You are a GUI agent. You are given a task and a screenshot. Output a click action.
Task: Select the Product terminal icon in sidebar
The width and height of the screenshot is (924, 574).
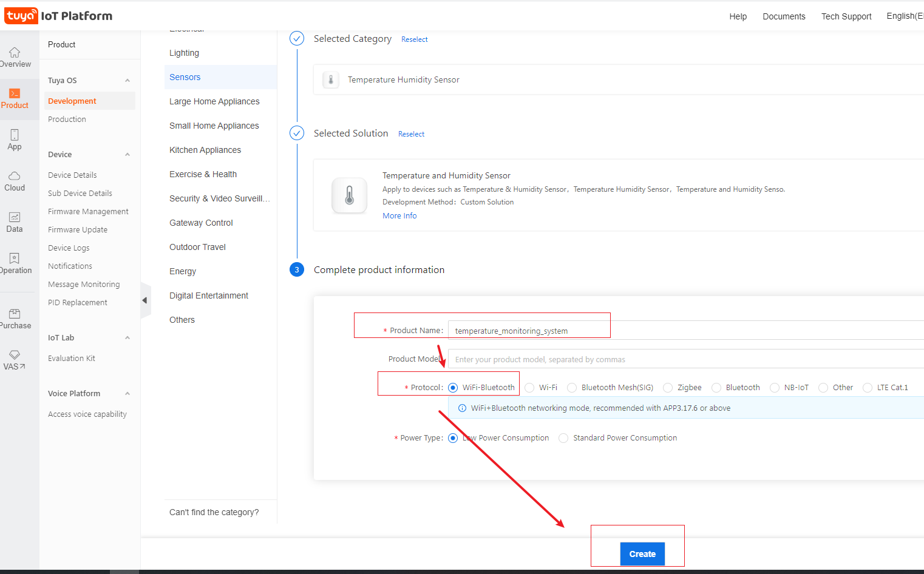pos(15,93)
